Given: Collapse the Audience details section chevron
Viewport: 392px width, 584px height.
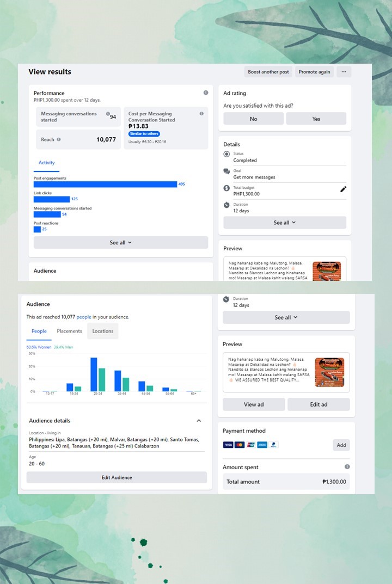Looking at the screenshot, I should click(199, 421).
